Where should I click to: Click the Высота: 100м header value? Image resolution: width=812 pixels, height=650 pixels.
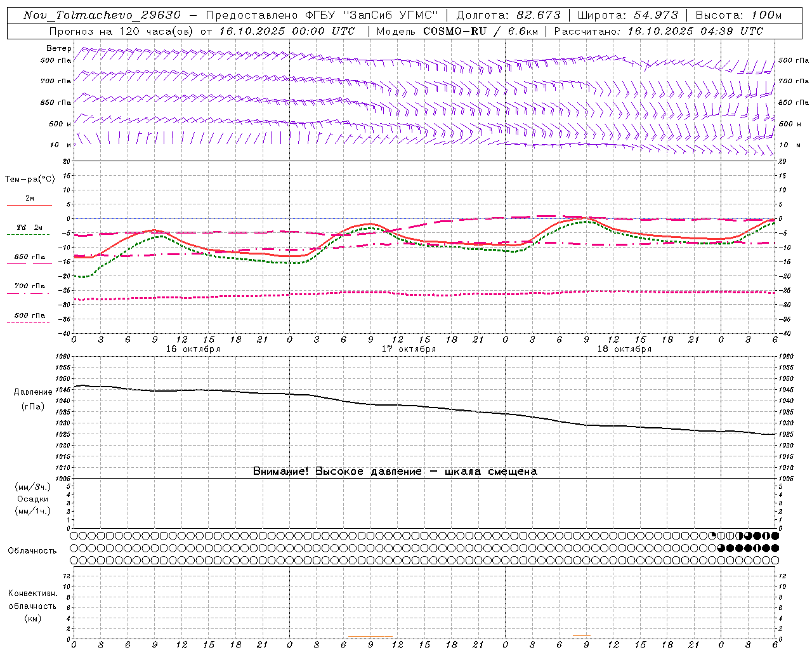(739, 15)
